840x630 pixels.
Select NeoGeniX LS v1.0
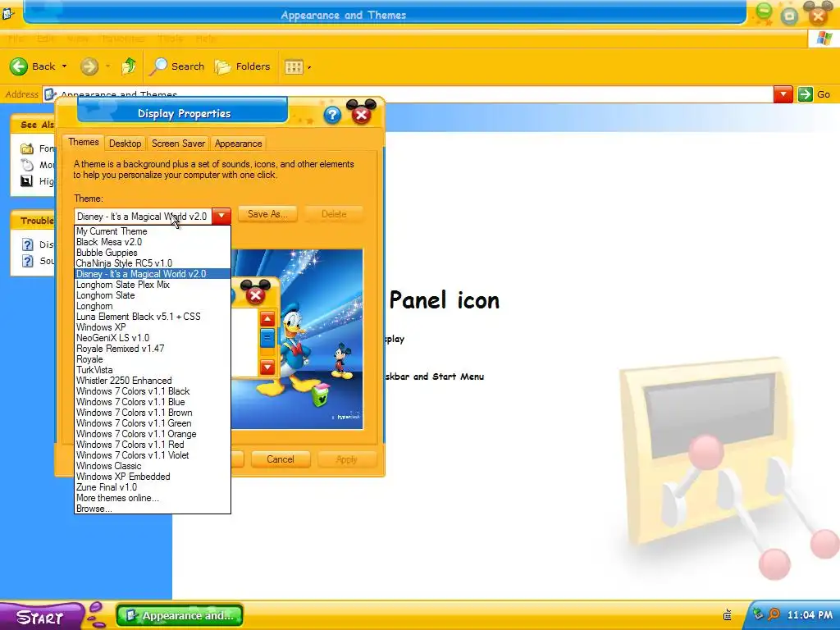[x=153, y=338]
